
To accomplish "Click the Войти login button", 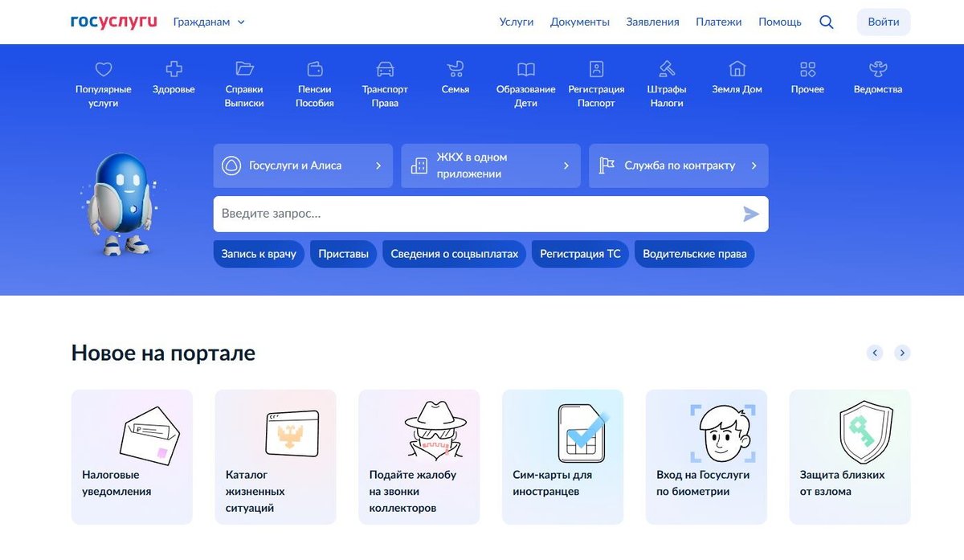I will (x=884, y=22).
